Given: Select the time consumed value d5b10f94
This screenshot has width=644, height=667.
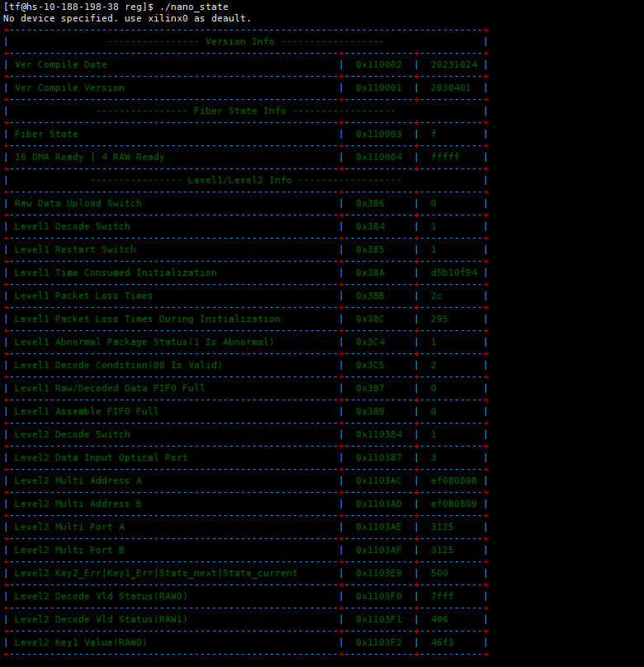Looking at the screenshot, I should click(453, 272).
